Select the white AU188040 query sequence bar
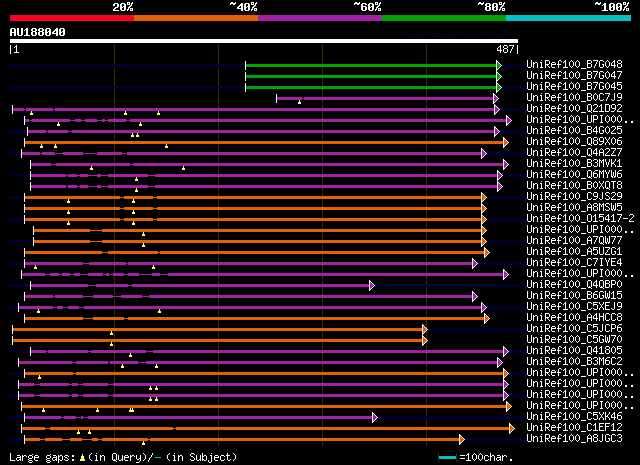640x465 pixels. (264, 41)
